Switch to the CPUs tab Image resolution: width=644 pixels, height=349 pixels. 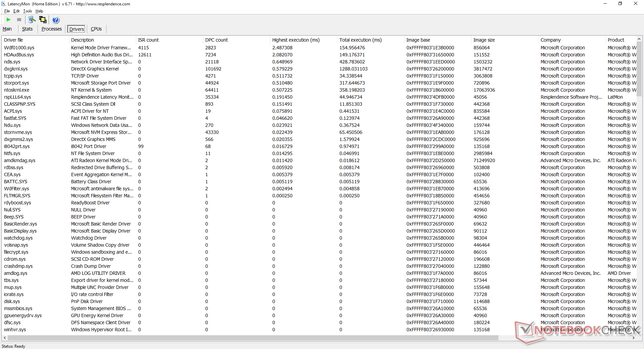[x=96, y=29]
